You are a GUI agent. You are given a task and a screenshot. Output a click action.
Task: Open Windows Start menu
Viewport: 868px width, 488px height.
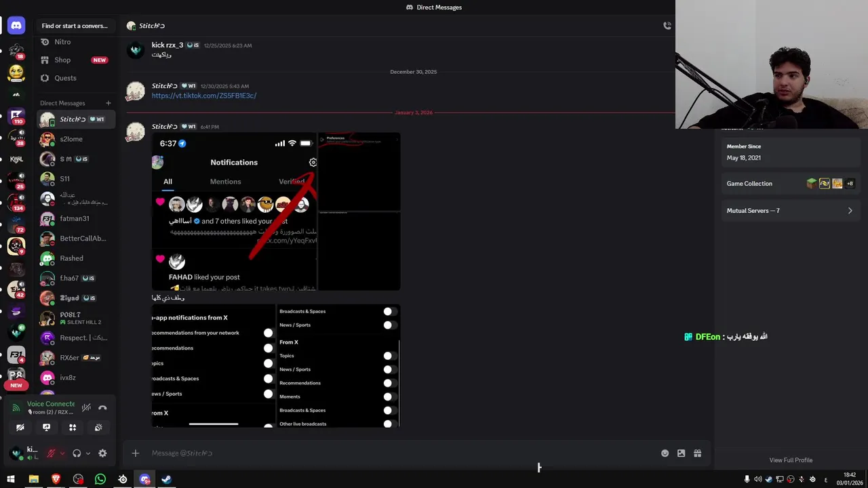tap(11, 479)
